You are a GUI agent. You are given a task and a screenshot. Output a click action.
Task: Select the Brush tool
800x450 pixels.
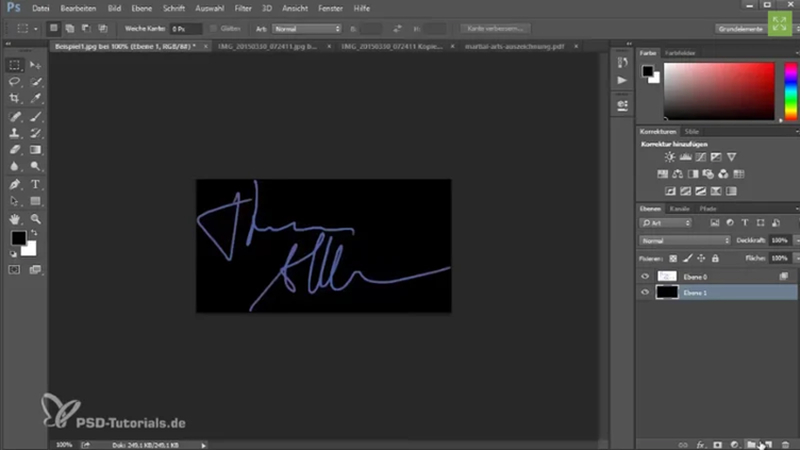[x=35, y=117]
